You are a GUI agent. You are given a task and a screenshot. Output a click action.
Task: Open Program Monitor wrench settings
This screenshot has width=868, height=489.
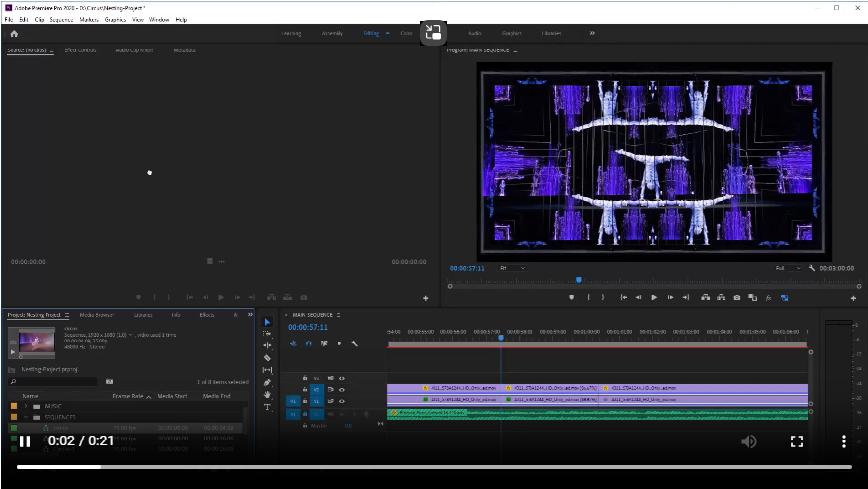[x=812, y=268]
